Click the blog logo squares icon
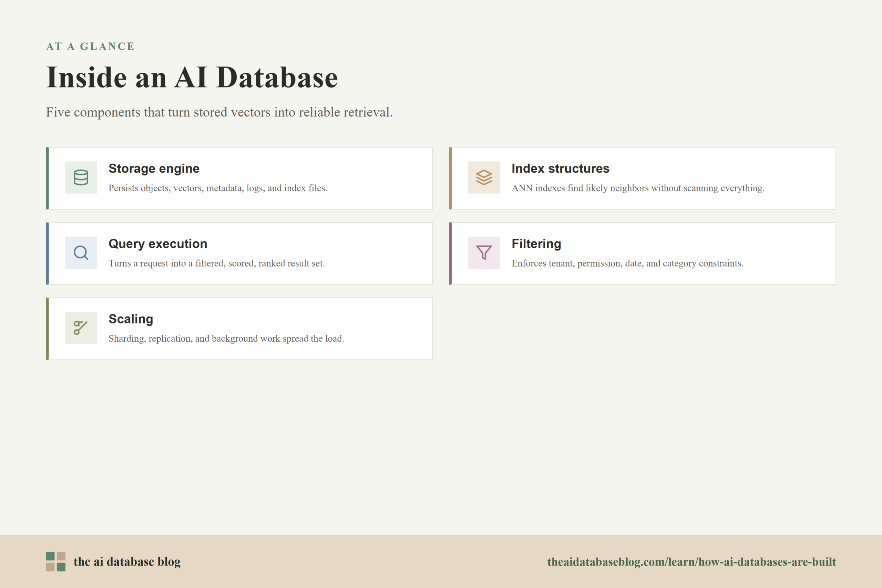882x588 pixels. click(x=55, y=561)
